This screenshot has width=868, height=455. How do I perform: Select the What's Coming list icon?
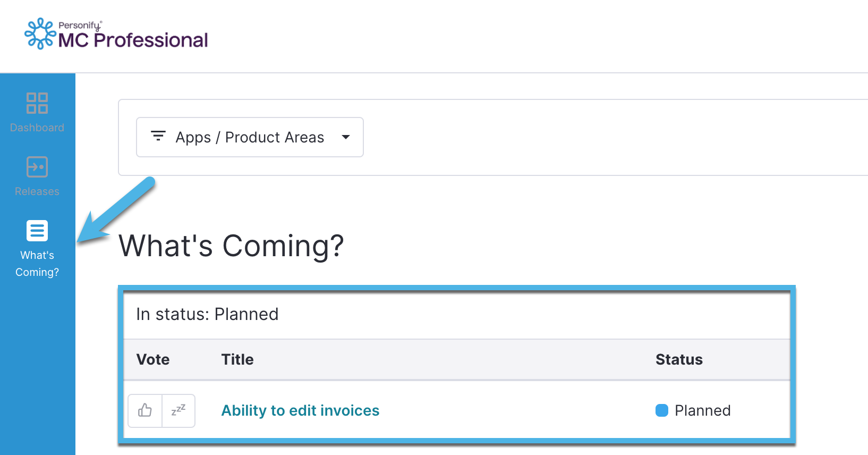[37, 231]
